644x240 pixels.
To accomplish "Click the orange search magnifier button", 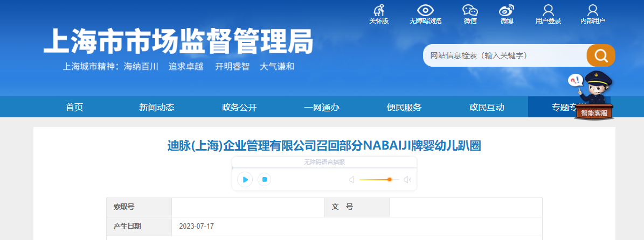I will pos(601,55).
